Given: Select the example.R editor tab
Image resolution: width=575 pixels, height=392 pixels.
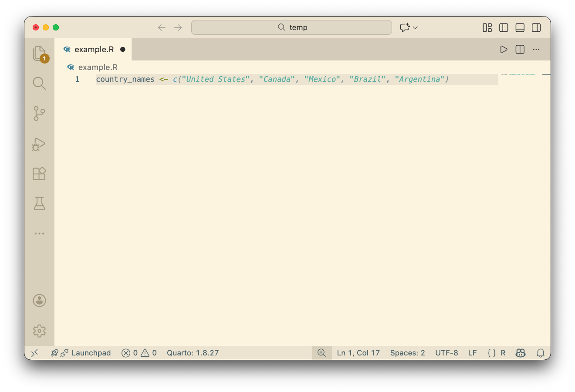Looking at the screenshot, I should point(94,50).
